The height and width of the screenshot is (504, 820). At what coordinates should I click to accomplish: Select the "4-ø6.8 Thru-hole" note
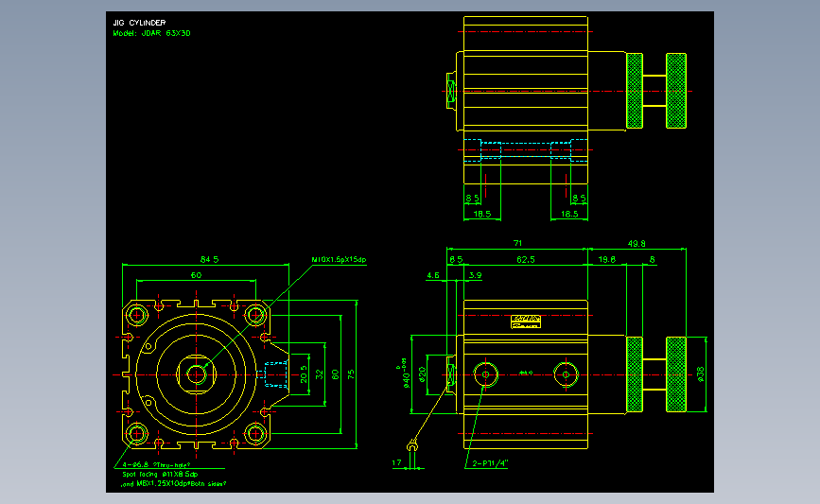(x=156, y=465)
